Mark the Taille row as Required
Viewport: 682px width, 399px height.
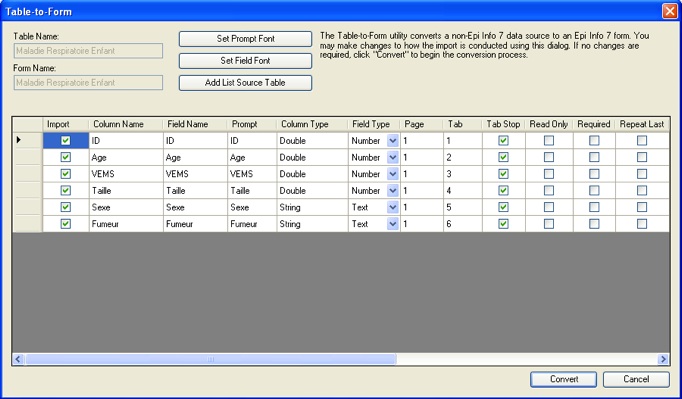click(594, 190)
